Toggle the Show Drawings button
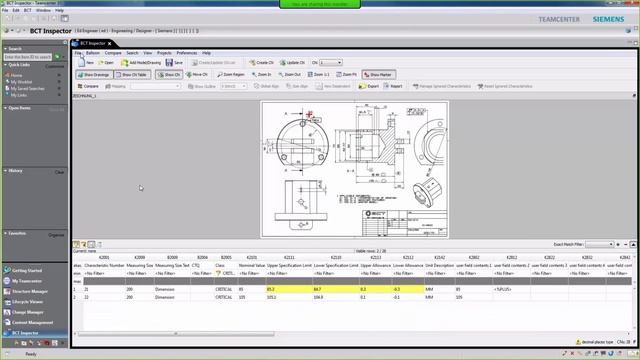Viewport: 640px width, 360px height. [94, 75]
